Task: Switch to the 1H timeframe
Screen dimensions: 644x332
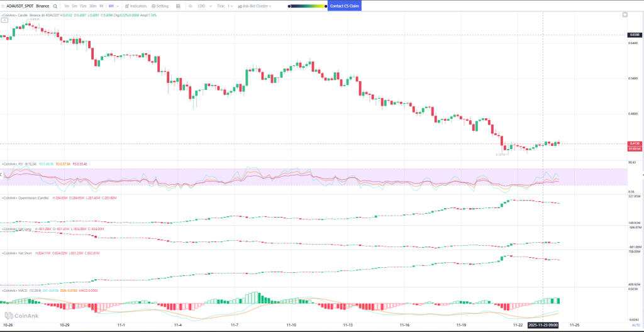Action: pos(101,6)
